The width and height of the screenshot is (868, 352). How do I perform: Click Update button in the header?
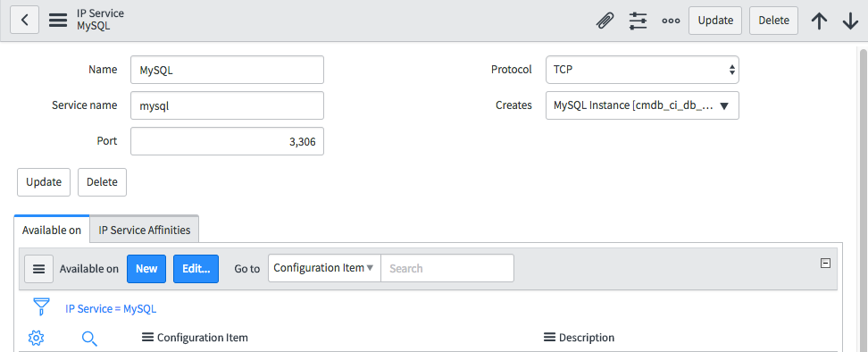point(715,21)
